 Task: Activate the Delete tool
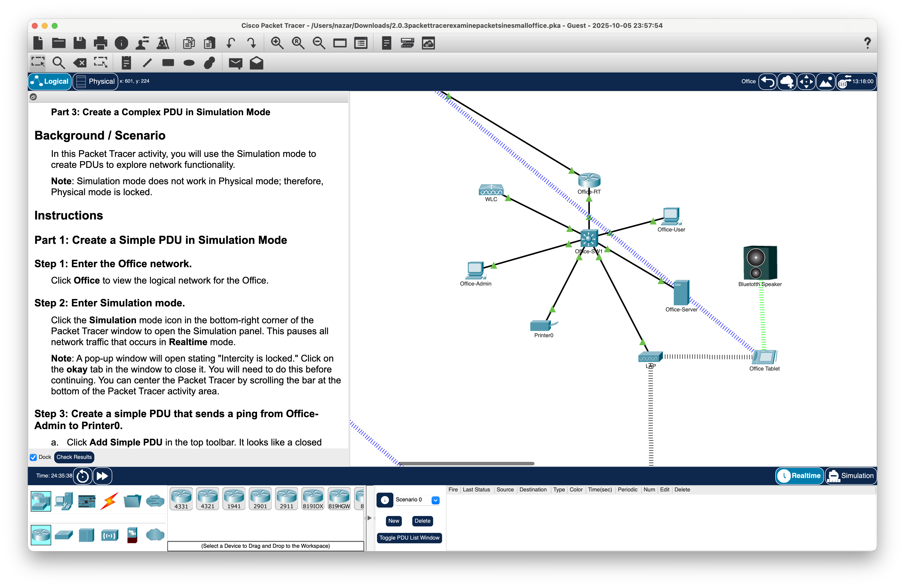tap(79, 62)
